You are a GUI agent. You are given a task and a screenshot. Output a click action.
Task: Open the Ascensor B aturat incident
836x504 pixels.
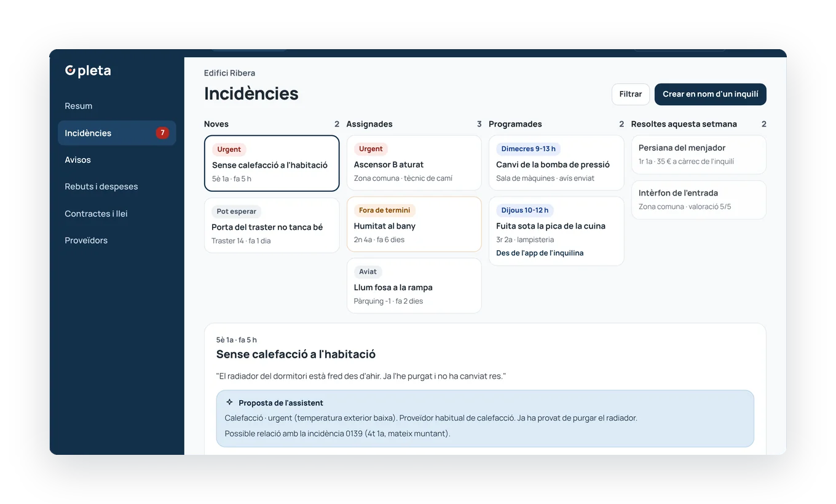(x=414, y=163)
